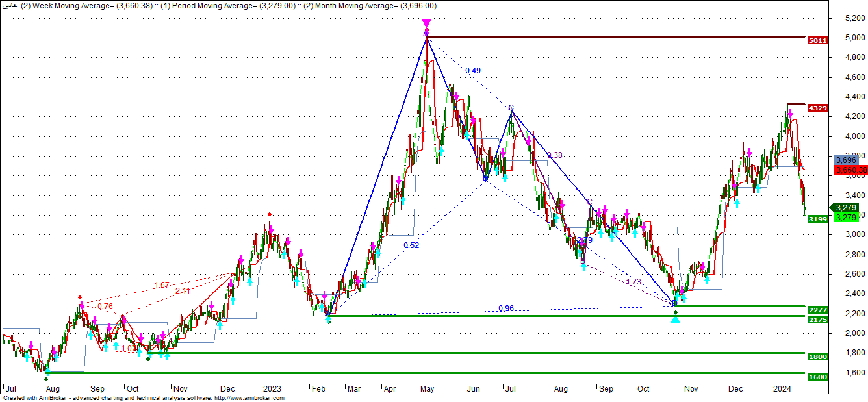Click the blue 3,696 moving average value tag
Screen dimensions: 868x402
845,160
